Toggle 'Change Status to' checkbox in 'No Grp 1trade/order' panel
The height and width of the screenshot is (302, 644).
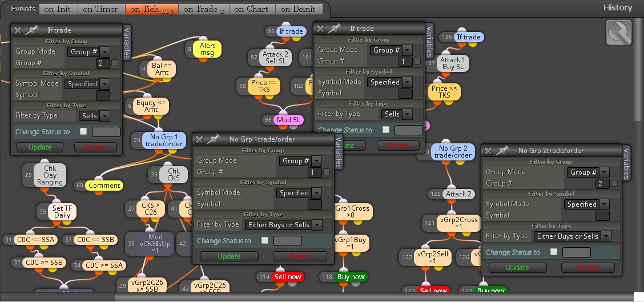pos(265,240)
